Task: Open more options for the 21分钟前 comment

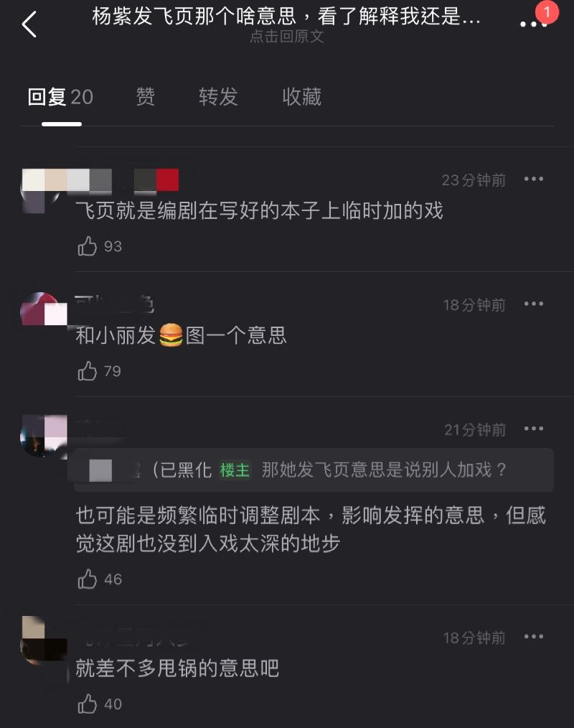Action: coord(534,428)
